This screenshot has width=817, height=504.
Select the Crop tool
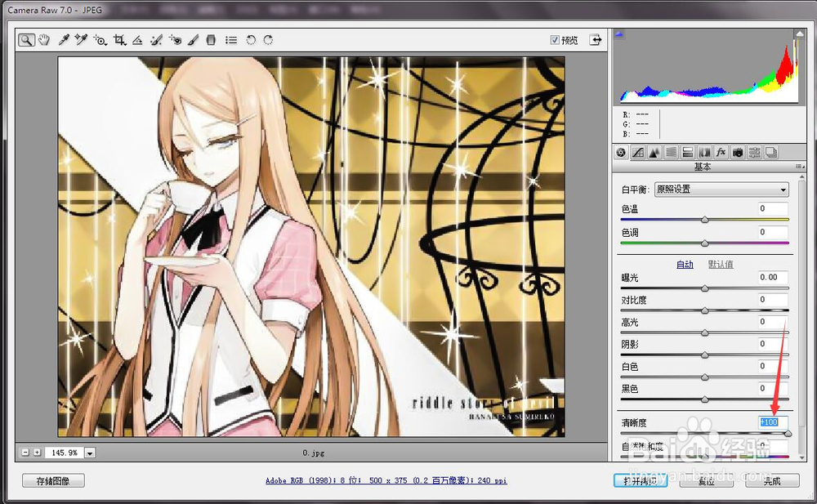pyautogui.click(x=120, y=40)
